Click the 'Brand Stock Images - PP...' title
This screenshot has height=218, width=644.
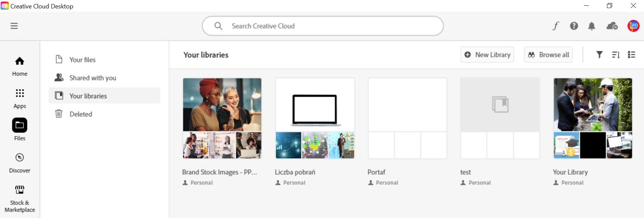click(x=219, y=172)
